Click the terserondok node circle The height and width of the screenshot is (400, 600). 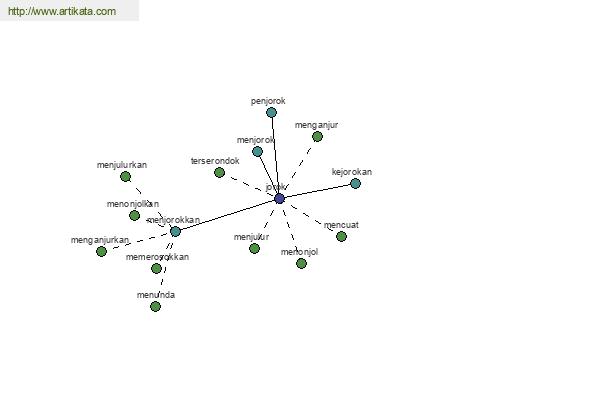(219, 173)
